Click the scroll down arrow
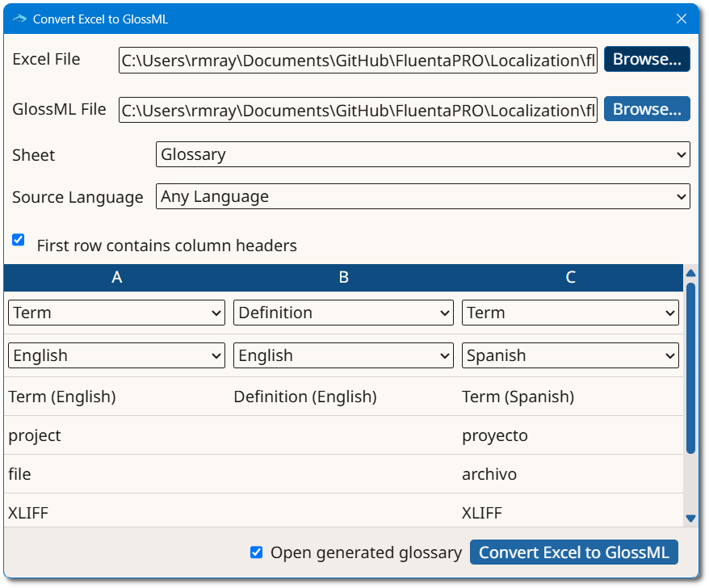The image size is (709, 588). [690, 519]
